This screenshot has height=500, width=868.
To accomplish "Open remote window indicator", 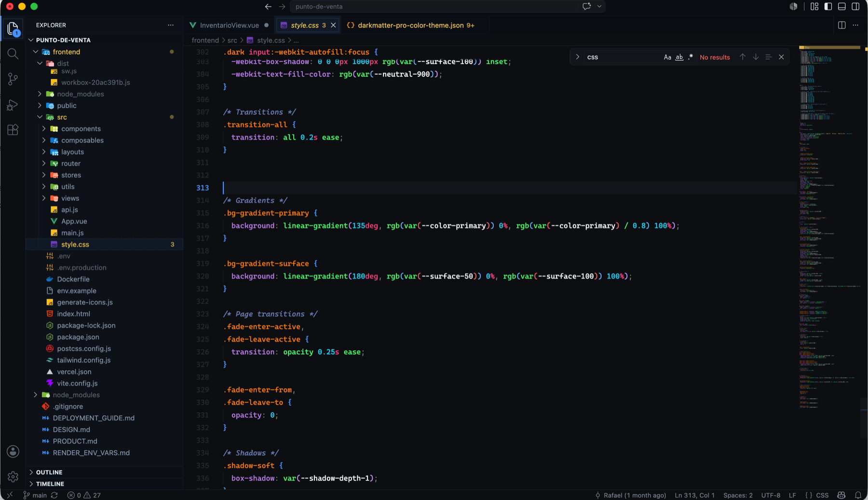I will (10, 495).
